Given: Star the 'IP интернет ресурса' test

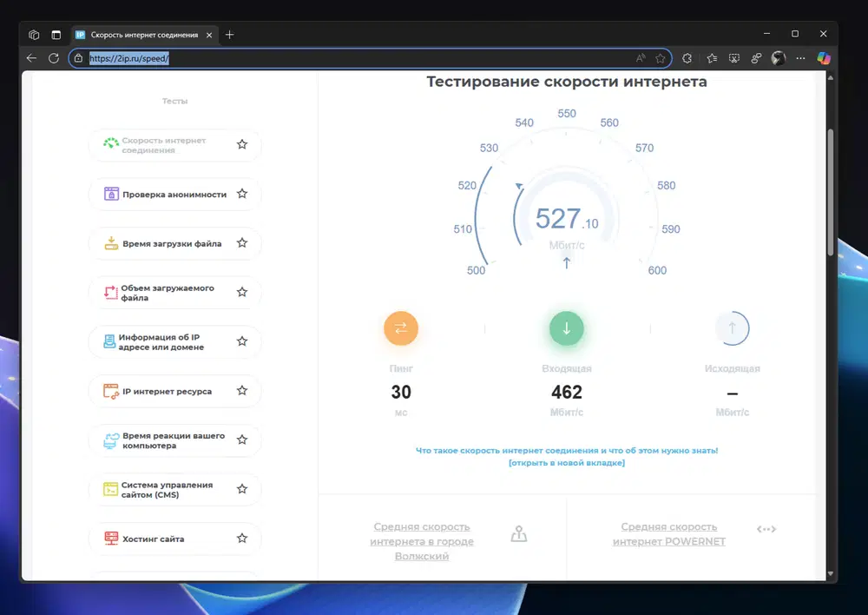Looking at the screenshot, I should click(242, 391).
